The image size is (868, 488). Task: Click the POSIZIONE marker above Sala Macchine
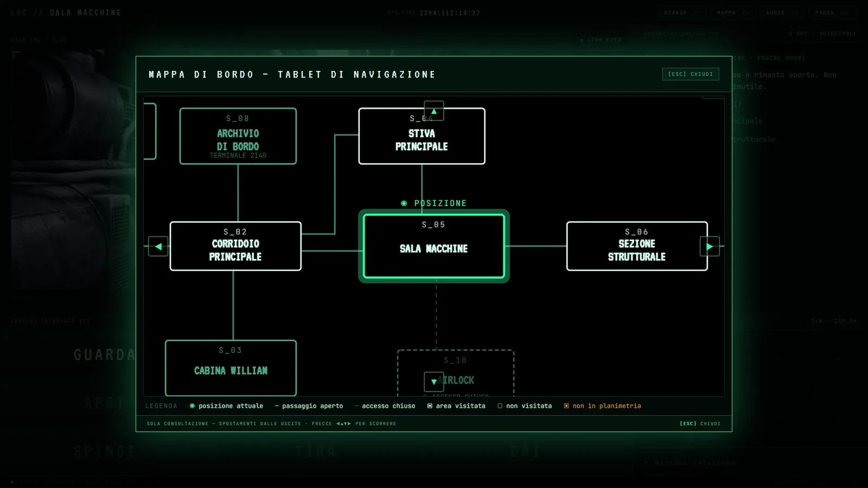pos(434,203)
